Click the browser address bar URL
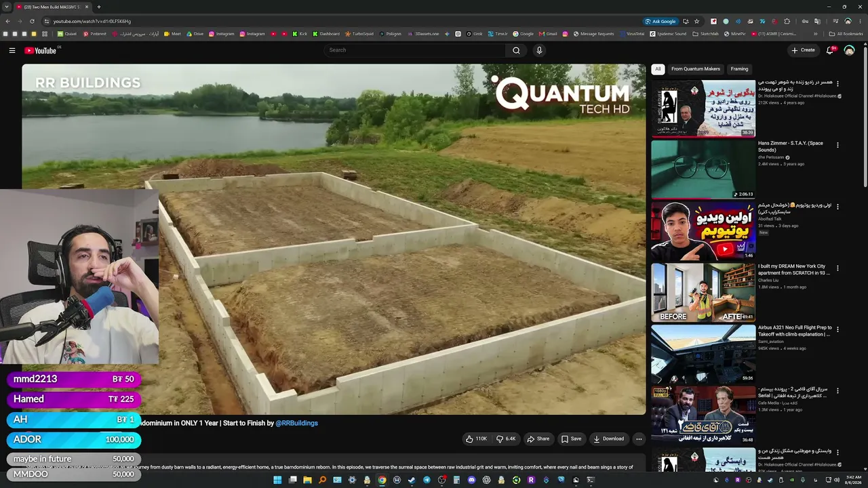This screenshot has height=488, width=868. pos(92,21)
